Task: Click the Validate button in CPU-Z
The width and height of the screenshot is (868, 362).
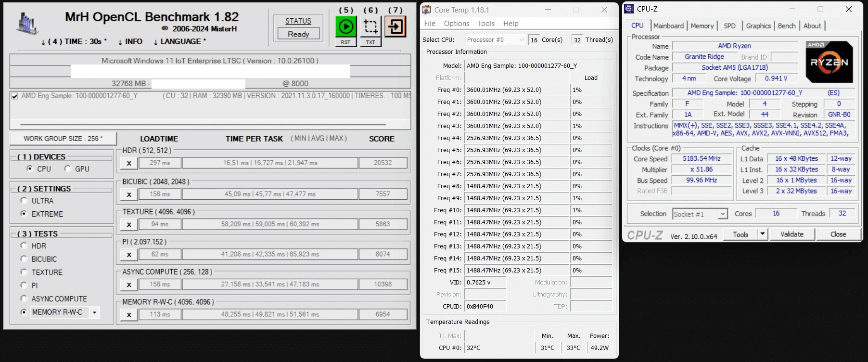Action: point(792,234)
